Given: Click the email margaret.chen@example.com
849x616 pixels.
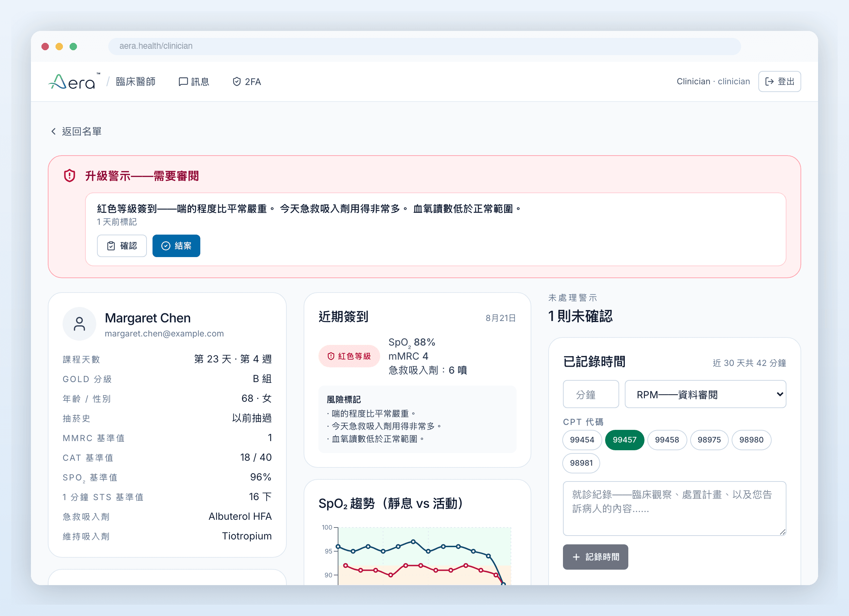Looking at the screenshot, I should coord(164,334).
